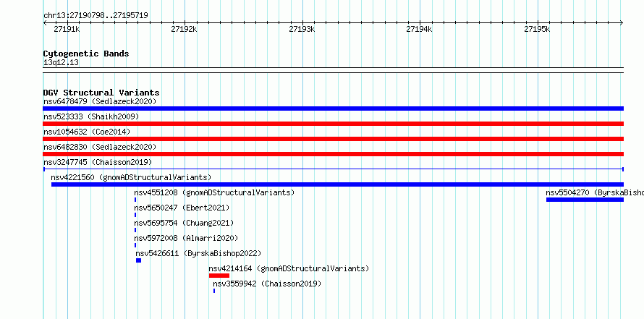Click the short red bar under nsv4214164
Image resolution: width=644 pixels, height=319 pixels.
click(x=219, y=276)
